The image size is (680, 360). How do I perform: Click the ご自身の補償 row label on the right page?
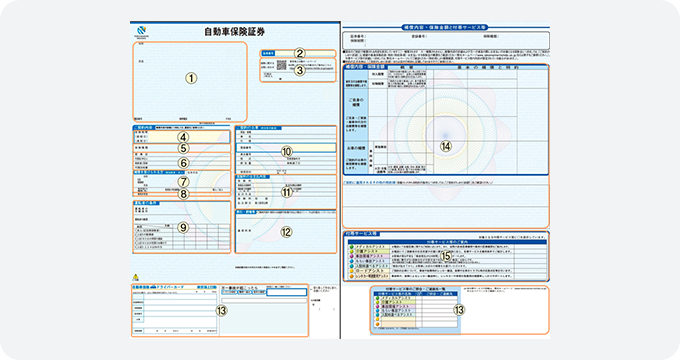point(356,102)
